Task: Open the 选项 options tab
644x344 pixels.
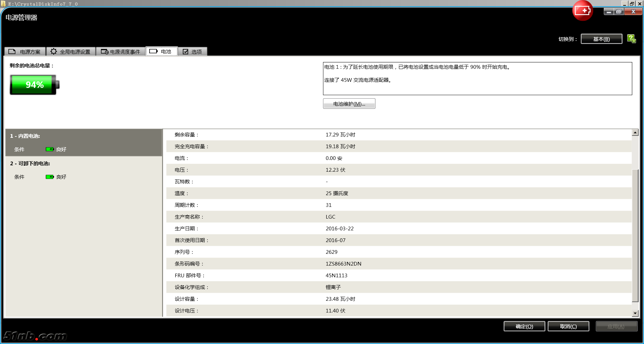Action: (193, 52)
